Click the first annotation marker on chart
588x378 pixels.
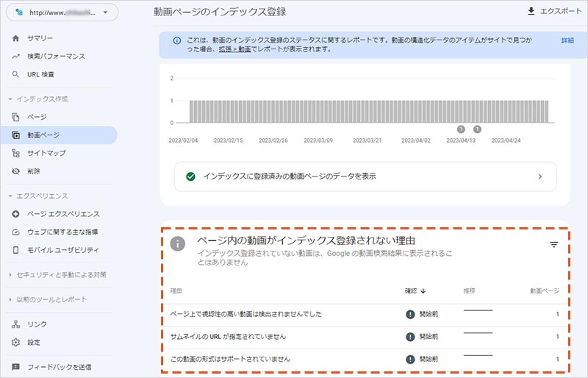click(461, 129)
